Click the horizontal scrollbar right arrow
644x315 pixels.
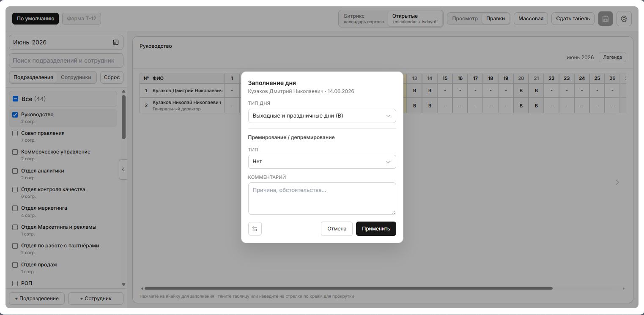pyautogui.click(x=623, y=288)
